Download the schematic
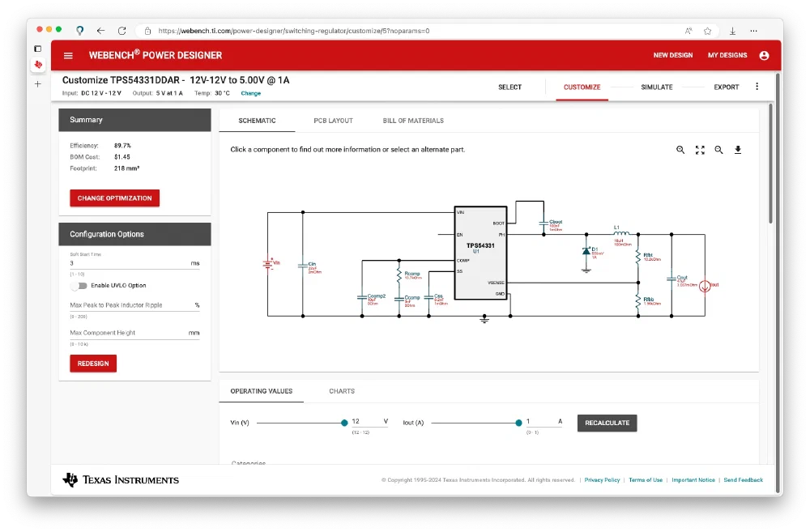 click(738, 150)
